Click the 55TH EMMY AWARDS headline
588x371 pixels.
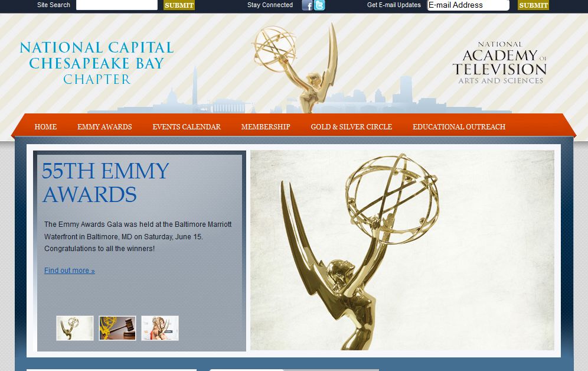click(x=105, y=183)
